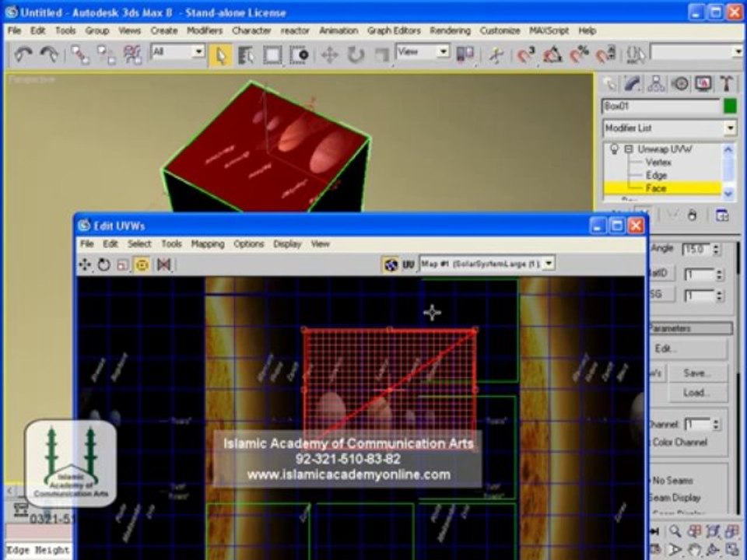The width and height of the screenshot is (747, 560).
Task: Open Display menu in Edit UVWs window
Action: coord(287,243)
